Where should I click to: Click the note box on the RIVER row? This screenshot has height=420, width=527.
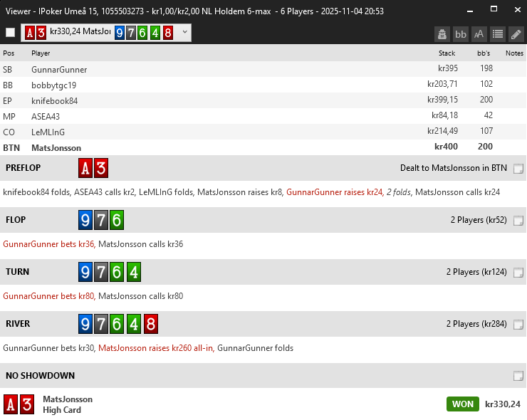click(x=518, y=324)
